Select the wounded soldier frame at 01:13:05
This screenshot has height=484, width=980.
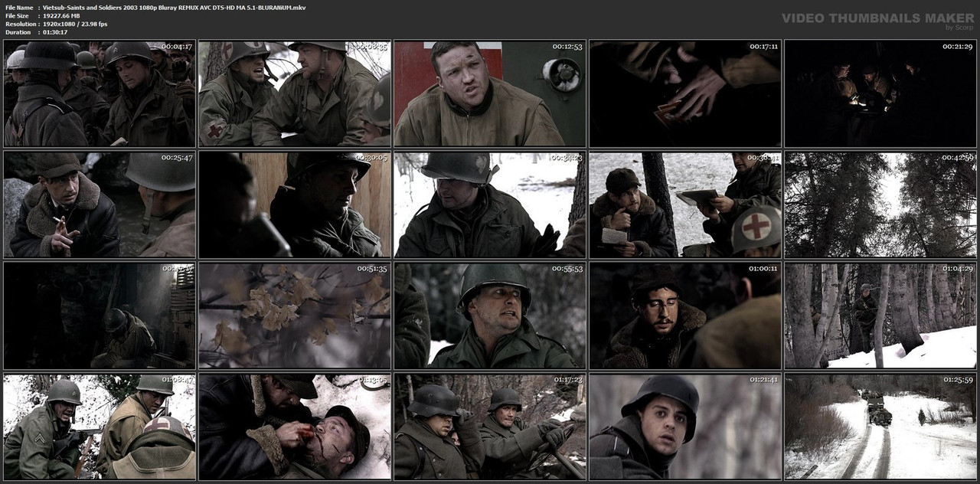point(295,427)
